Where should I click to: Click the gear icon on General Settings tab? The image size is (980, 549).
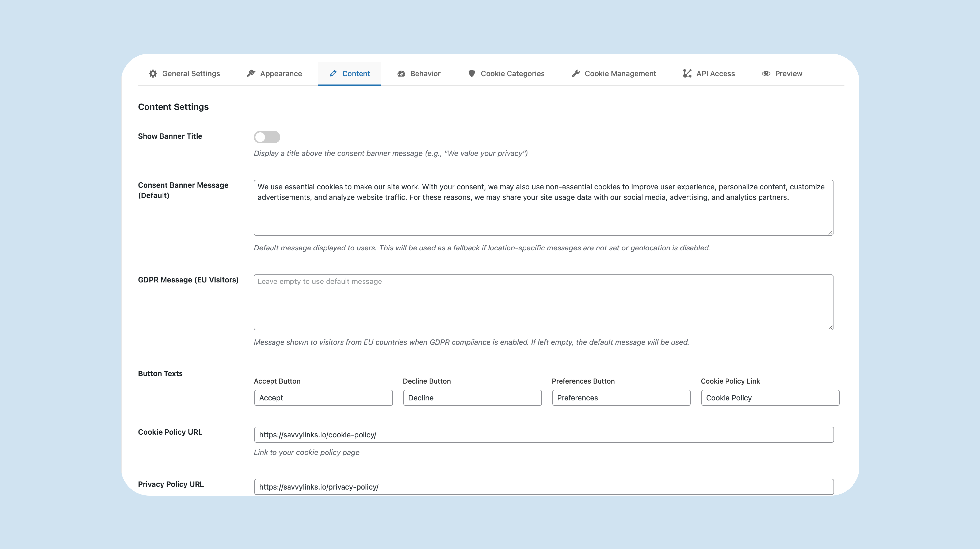pyautogui.click(x=153, y=73)
